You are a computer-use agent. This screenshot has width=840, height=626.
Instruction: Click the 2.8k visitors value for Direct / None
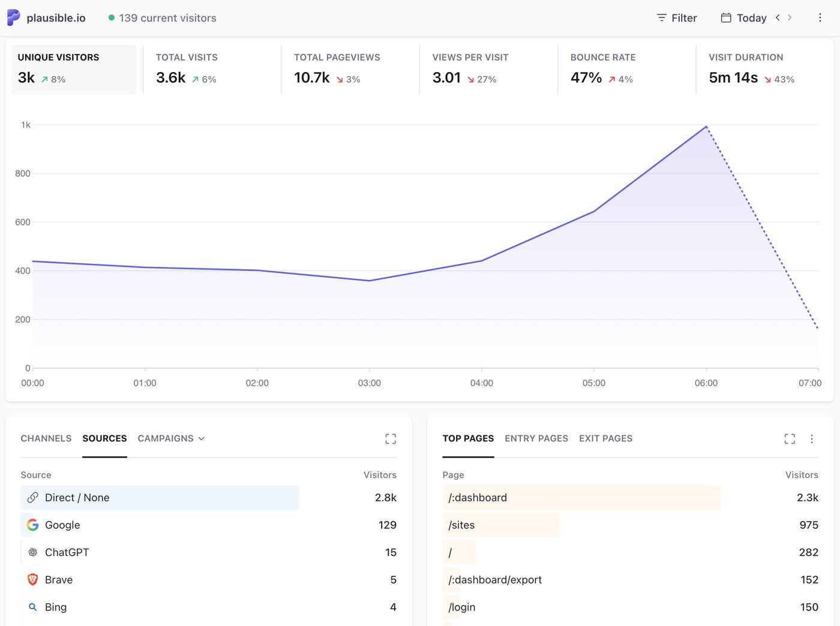[x=386, y=498]
